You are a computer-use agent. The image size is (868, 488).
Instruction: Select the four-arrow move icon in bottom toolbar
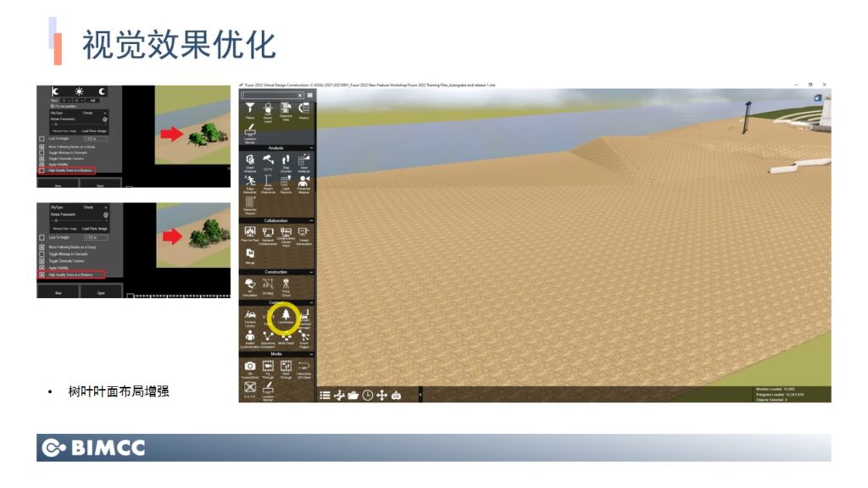pos(382,395)
